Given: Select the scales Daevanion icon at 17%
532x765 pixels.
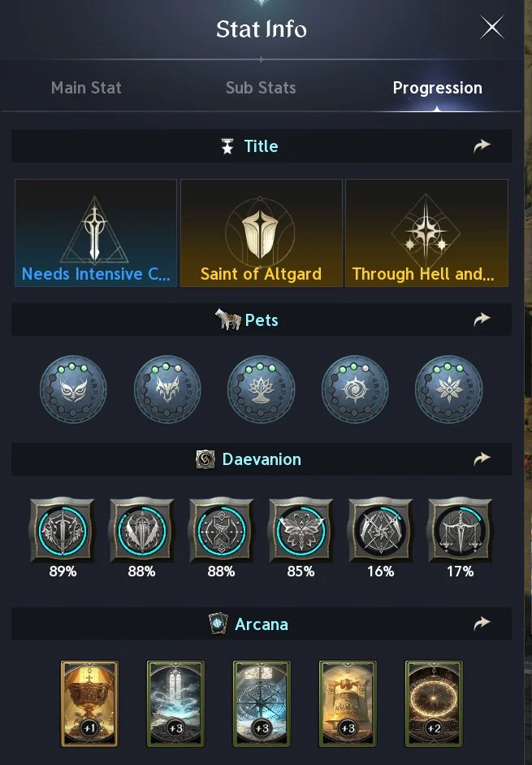Looking at the screenshot, I should pos(460,531).
